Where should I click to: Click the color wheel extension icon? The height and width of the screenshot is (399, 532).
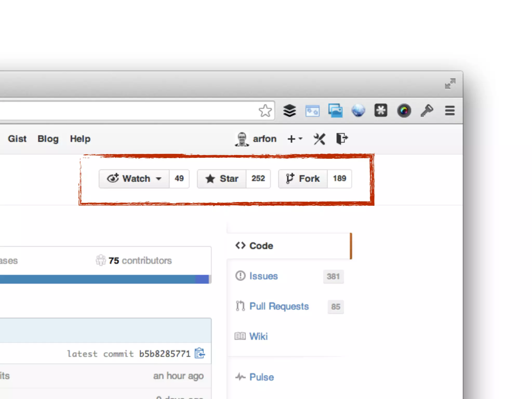[x=404, y=111]
